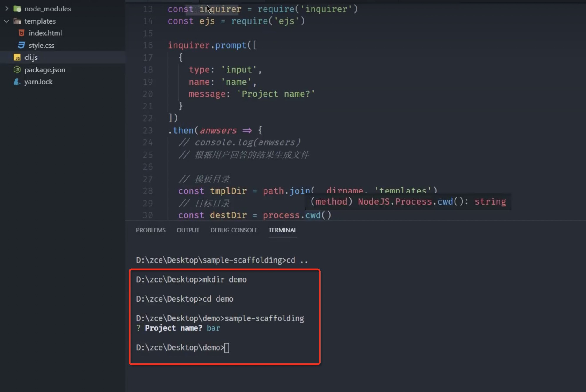Click the HTML5 icon beside index.html
This screenshot has width=586, height=392.
[x=21, y=33]
